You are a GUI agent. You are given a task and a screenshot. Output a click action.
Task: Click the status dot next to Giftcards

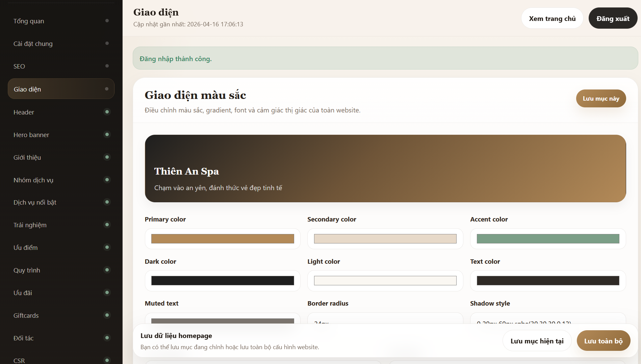(107, 315)
